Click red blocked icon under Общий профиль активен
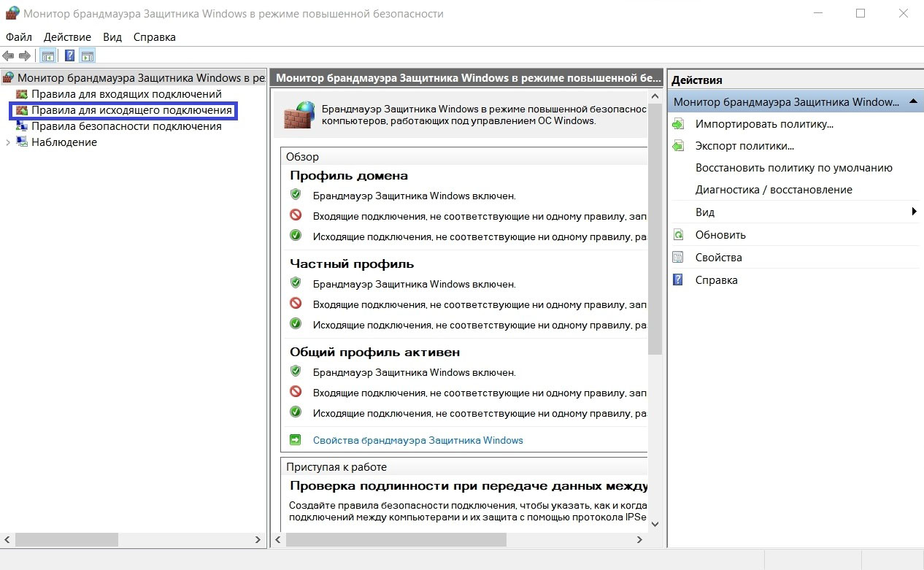This screenshot has width=924, height=570. point(296,392)
